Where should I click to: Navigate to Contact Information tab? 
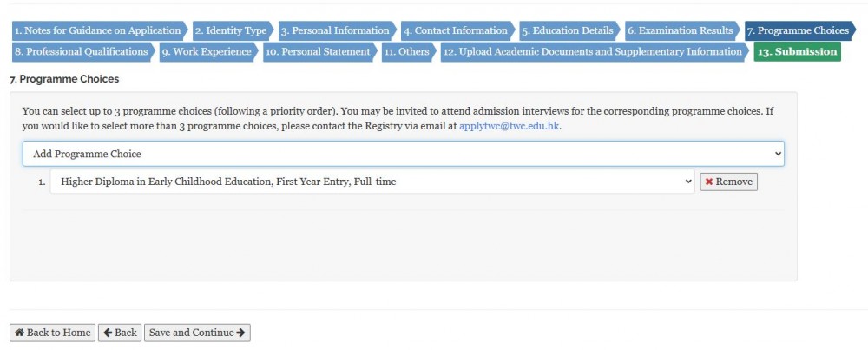[x=457, y=30]
